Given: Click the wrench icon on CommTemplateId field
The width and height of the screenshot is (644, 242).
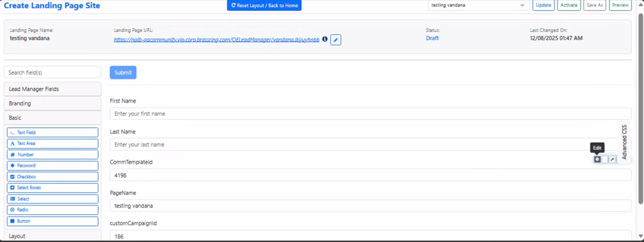Looking at the screenshot, I should [x=612, y=159].
